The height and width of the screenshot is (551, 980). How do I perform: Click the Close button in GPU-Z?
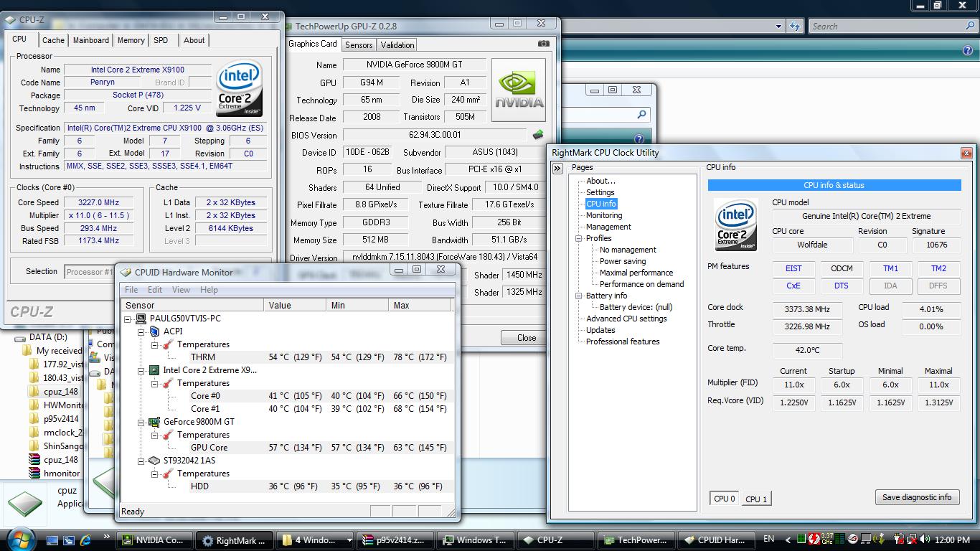pos(527,338)
